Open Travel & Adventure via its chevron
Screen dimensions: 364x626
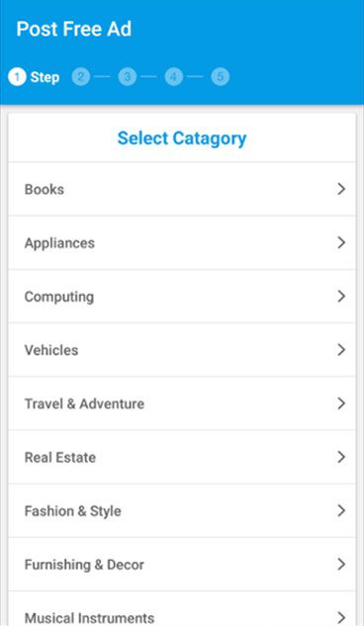[x=341, y=403]
